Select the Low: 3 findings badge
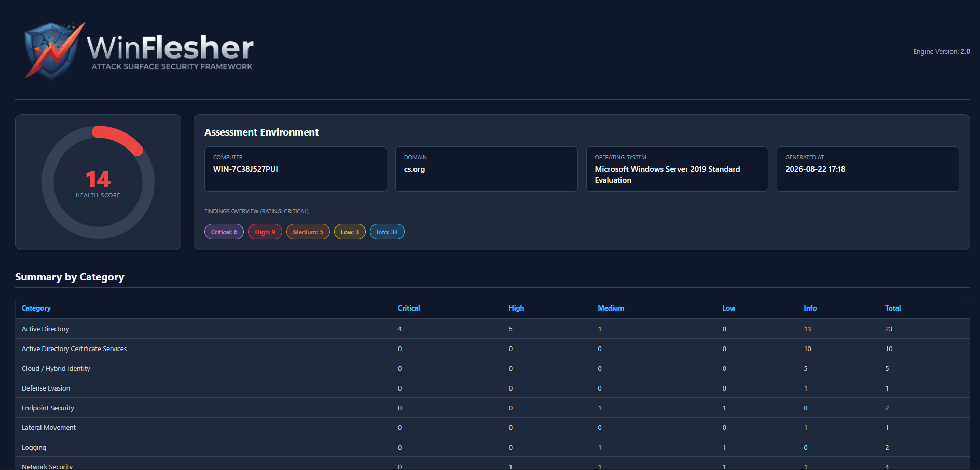 point(350,232)
